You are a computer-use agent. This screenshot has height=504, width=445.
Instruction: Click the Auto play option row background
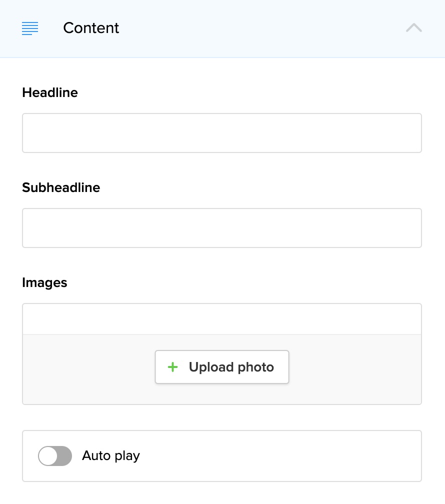point(280,456)
